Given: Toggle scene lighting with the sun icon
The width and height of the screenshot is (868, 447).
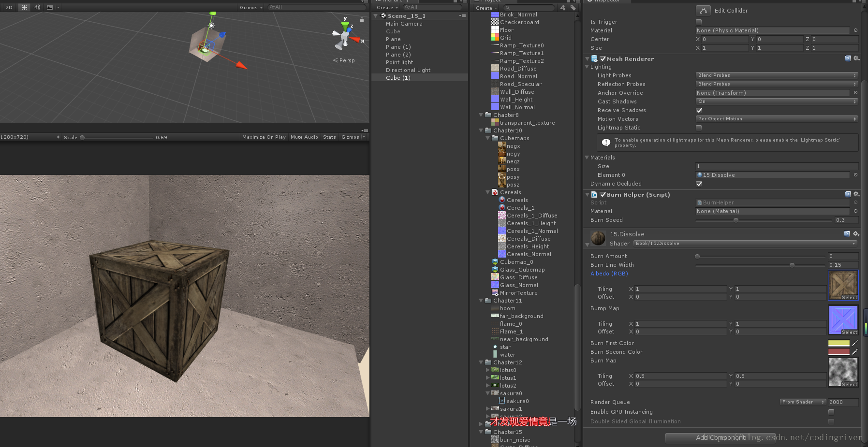Looking at the screenshot, I should [x=24, y=7].
